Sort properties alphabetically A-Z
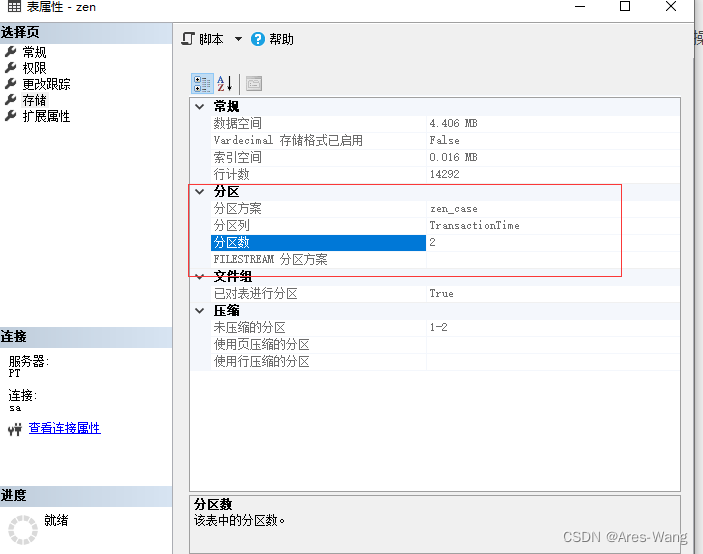This screenshot has height=554, width=703. point(225,84)
